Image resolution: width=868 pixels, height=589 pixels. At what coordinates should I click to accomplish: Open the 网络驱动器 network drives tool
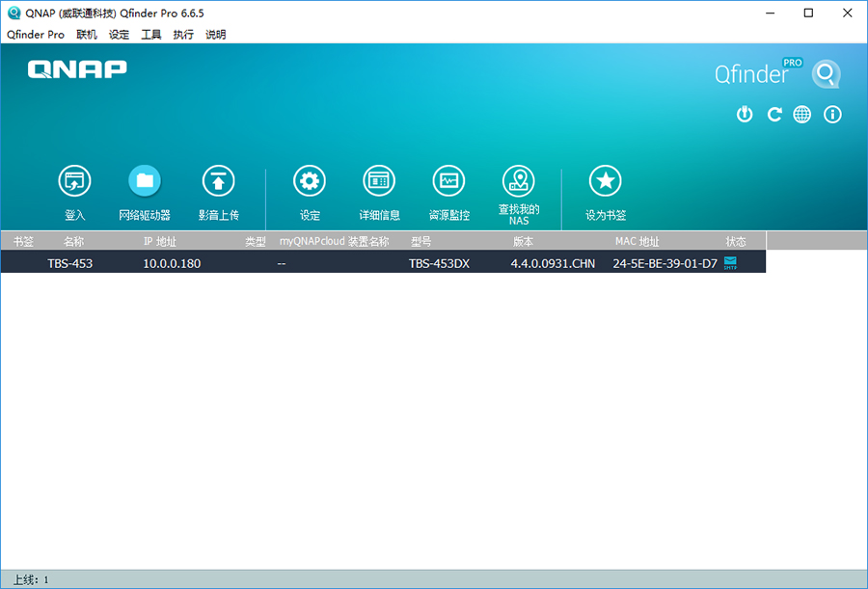145,181
